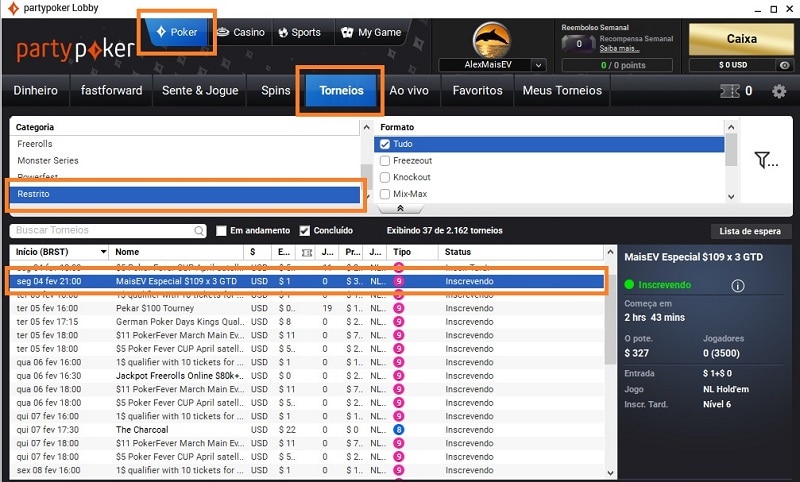The width and height of the screenshot is (800, 482).
Task: Enable the Freezeout format checkbox
Action: point(385,161)
